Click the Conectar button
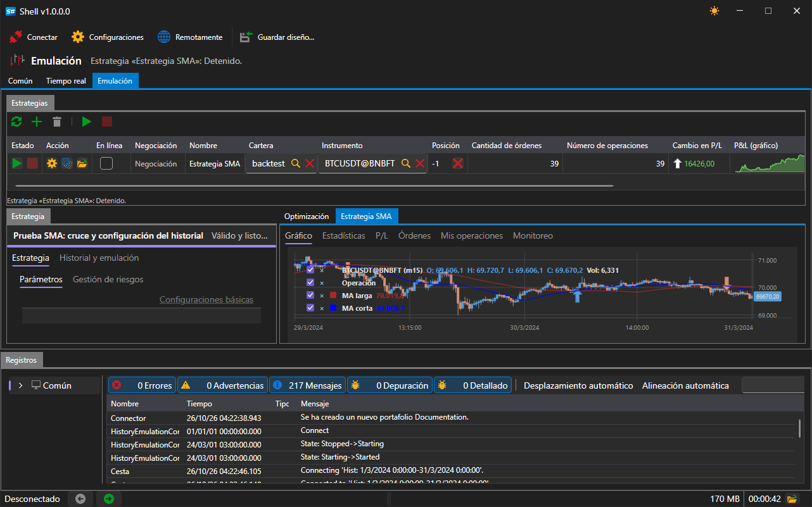This screenshot has width=812, height=507. [x=34, y=37]
